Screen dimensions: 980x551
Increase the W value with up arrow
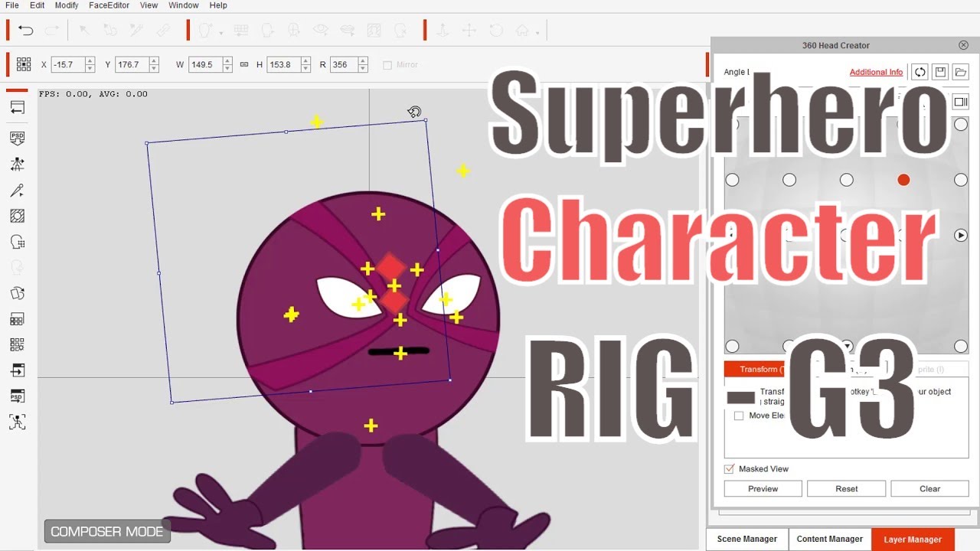point(227,61)
